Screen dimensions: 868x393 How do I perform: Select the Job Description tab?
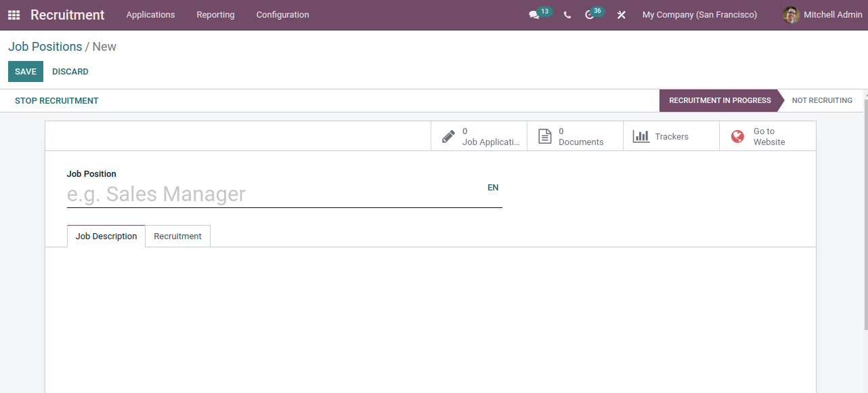106,236
